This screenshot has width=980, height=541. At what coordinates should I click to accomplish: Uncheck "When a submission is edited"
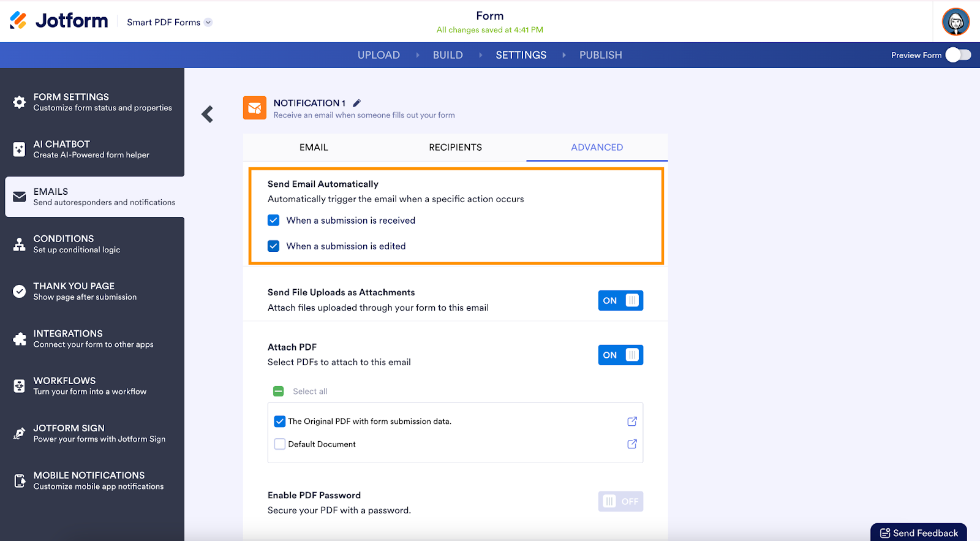click(x=274, y=246)
